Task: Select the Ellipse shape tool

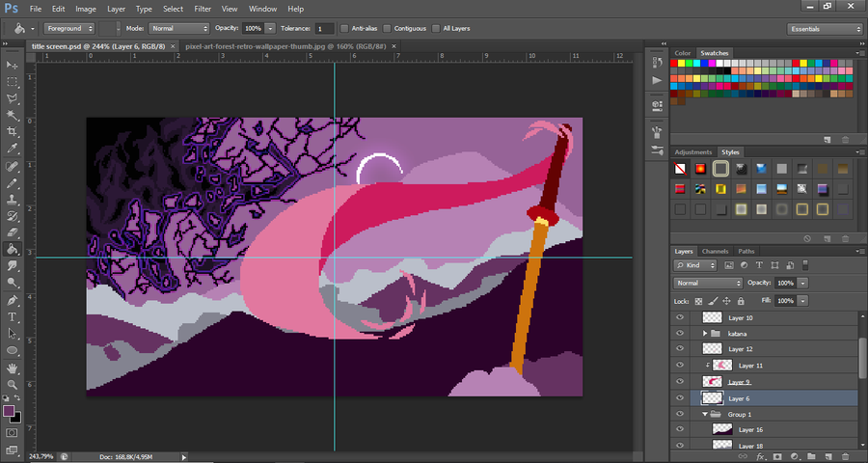Action: (x=12, y=350)
